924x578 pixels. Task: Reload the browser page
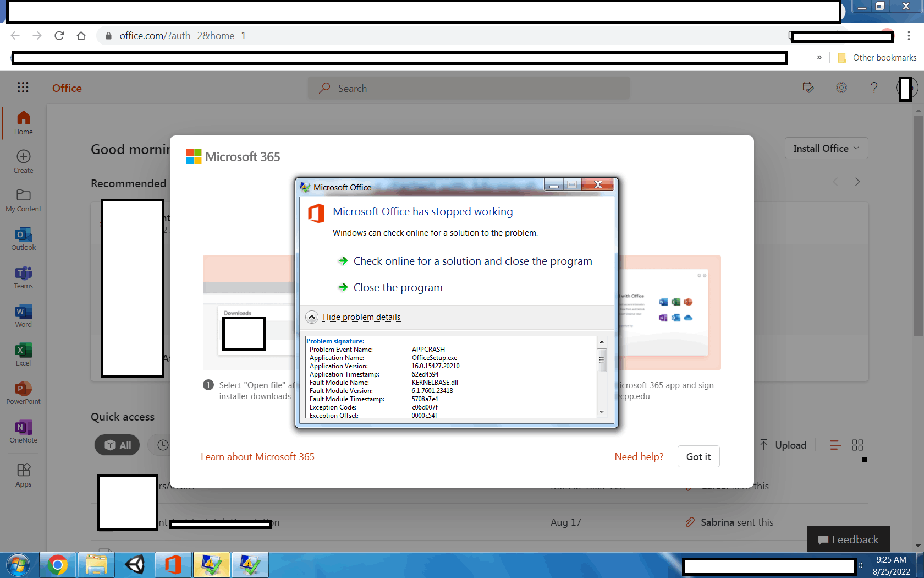tap(59, 36)
